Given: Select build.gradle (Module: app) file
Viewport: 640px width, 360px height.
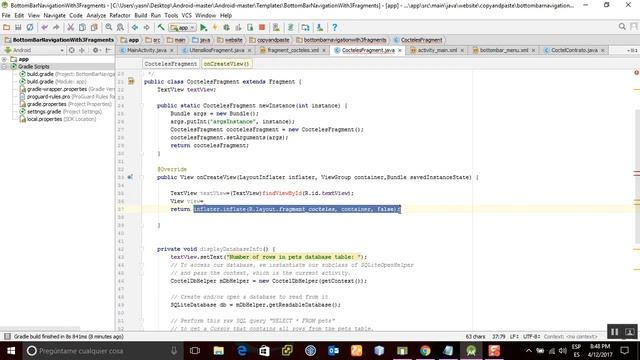Looking at the screenshot, I should pyautogui.click(x=53, y=82).
